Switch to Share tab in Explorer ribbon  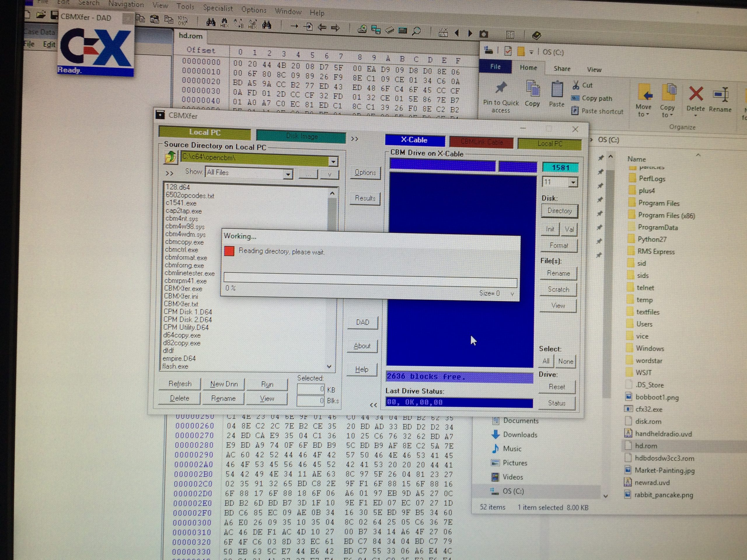(x=562, y=69)
